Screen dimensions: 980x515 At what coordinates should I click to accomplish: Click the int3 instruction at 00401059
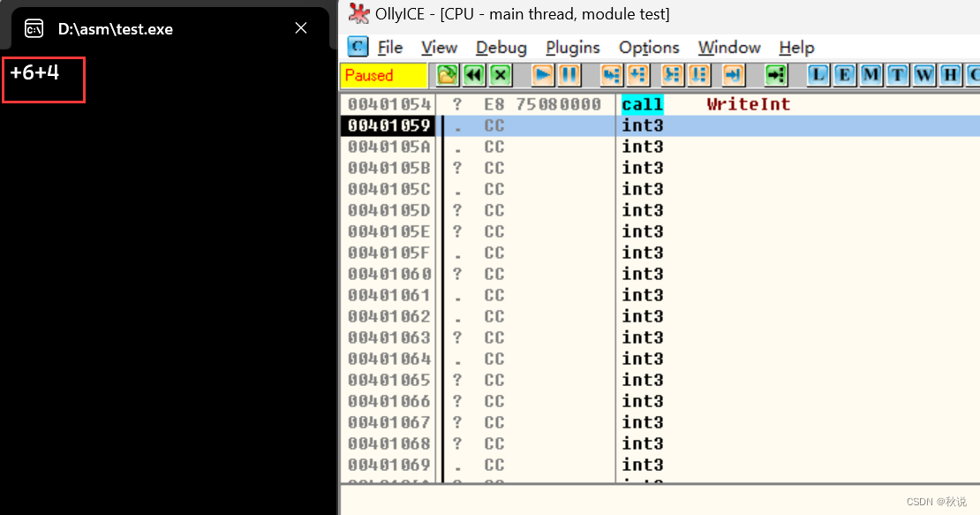[x=643, y=125]
